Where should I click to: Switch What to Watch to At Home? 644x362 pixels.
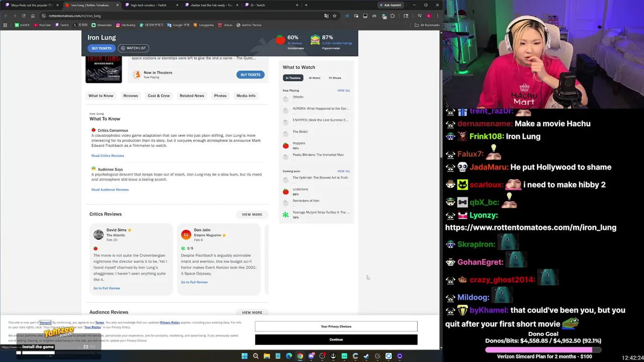[314, 78]
